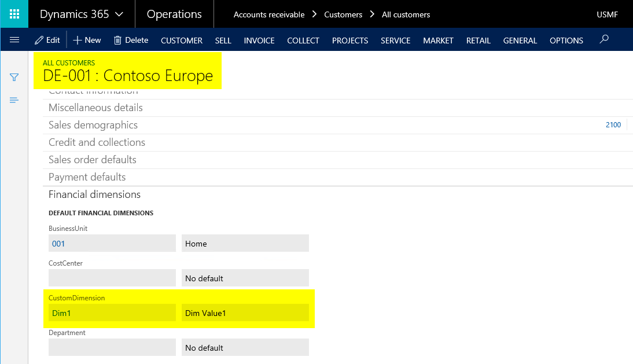Open the SELL action tab

point(223,41)
